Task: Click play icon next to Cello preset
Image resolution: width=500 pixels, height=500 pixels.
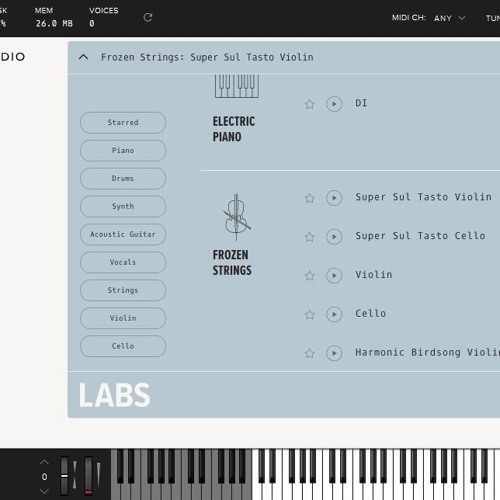Action: click(334, 314)
